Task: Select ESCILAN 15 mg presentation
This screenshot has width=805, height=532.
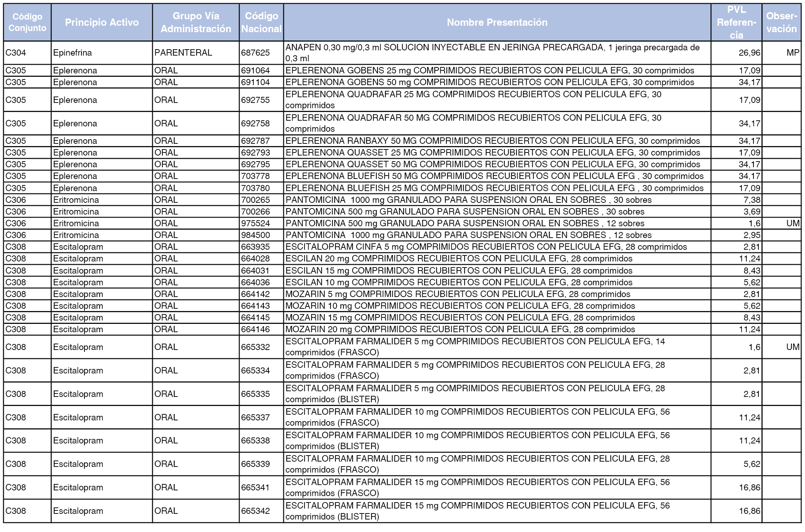Action: (x=497, y=271)
